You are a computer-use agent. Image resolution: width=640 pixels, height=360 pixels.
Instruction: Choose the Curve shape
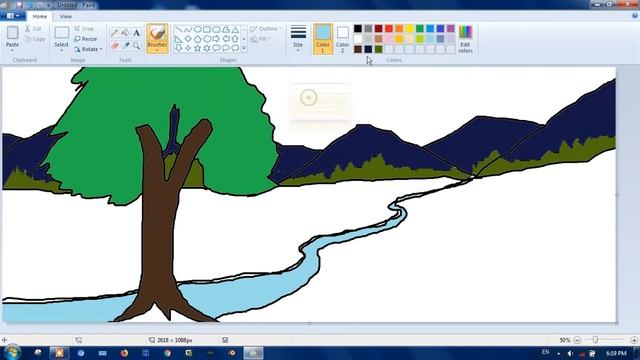(188, 29)
